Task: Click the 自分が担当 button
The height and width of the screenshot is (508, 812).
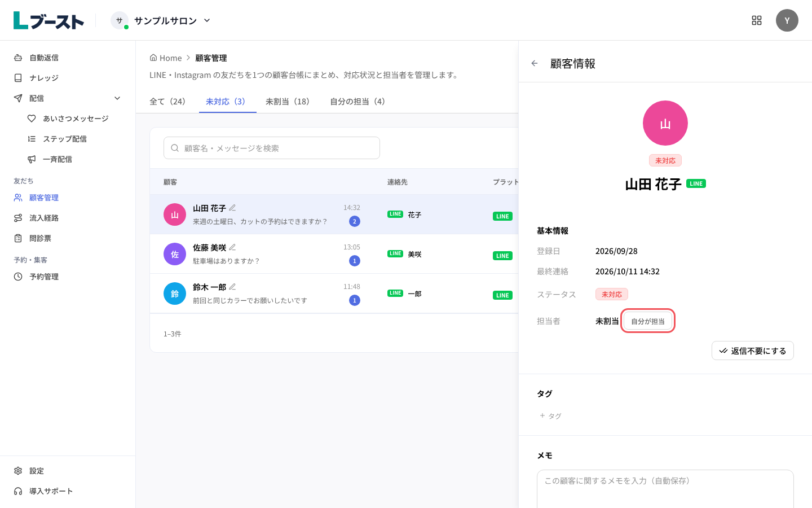Action: coord(648,321)
